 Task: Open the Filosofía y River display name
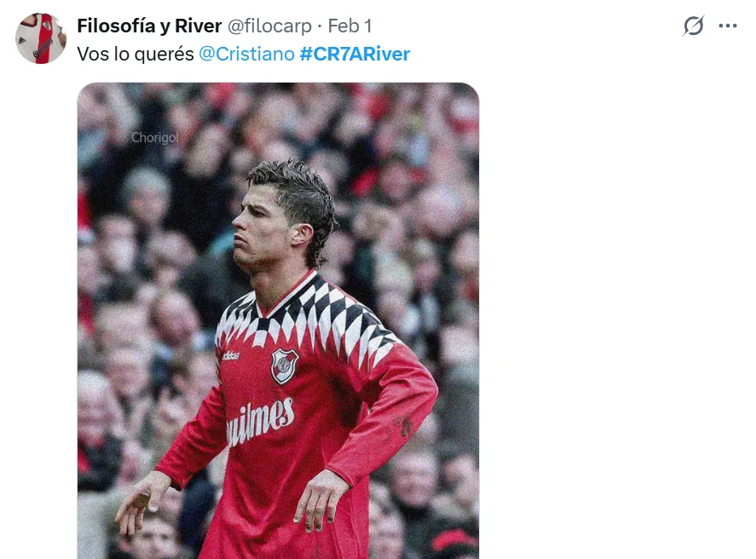coord(149,26)
